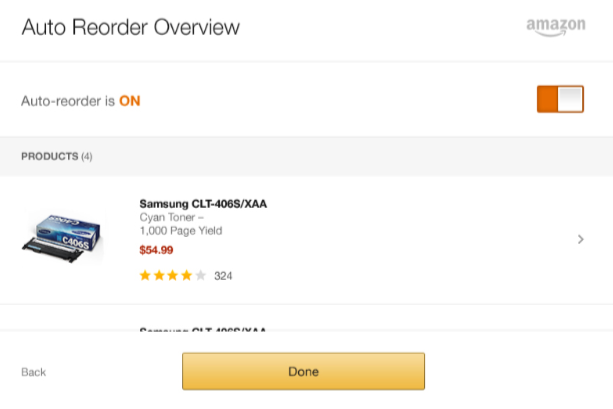Click the $54.99 price
Screen dimensions: 613x409
click(156, 250)
